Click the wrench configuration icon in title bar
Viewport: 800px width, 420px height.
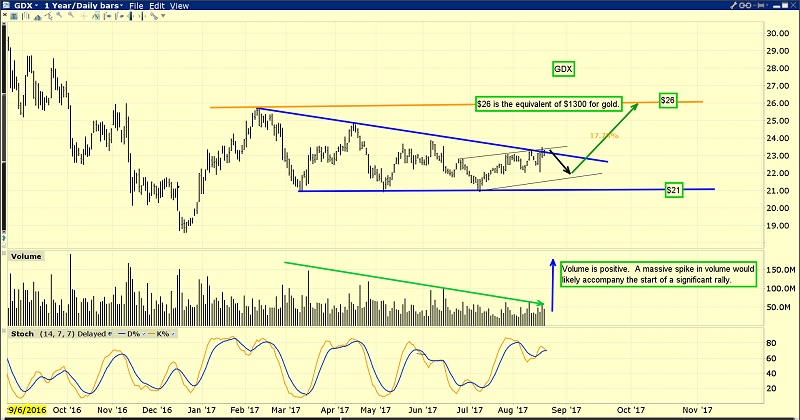click(734, 5)
